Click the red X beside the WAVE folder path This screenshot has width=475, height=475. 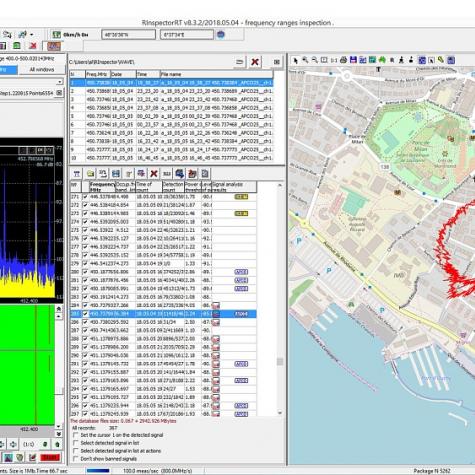click(x=255, y=62)
